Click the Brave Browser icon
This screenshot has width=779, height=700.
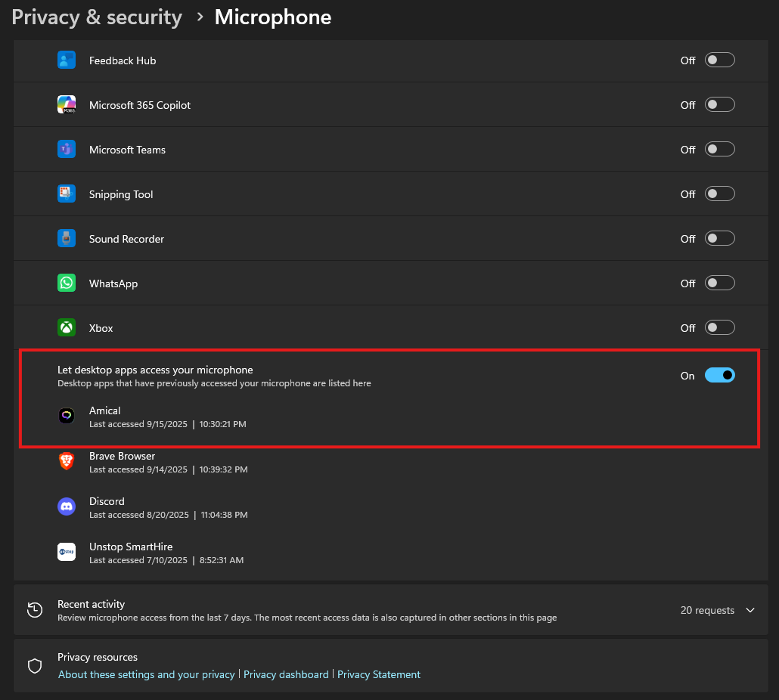tap(66, 461)
